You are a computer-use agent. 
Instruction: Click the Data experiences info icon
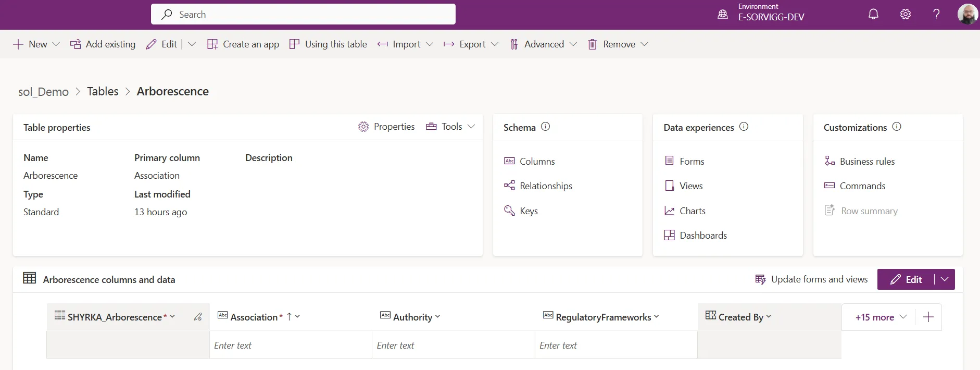(x=744, y=127)
